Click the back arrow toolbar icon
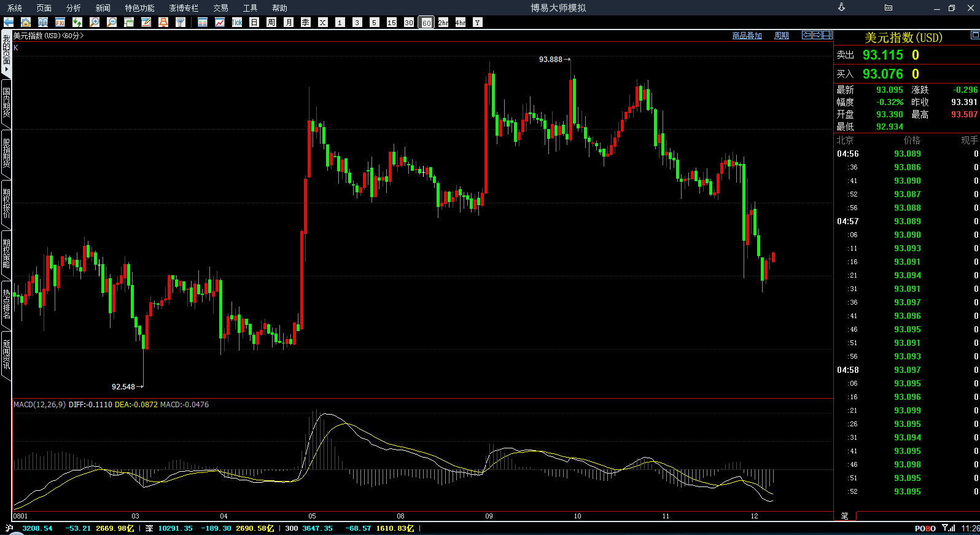 (9, 22)
